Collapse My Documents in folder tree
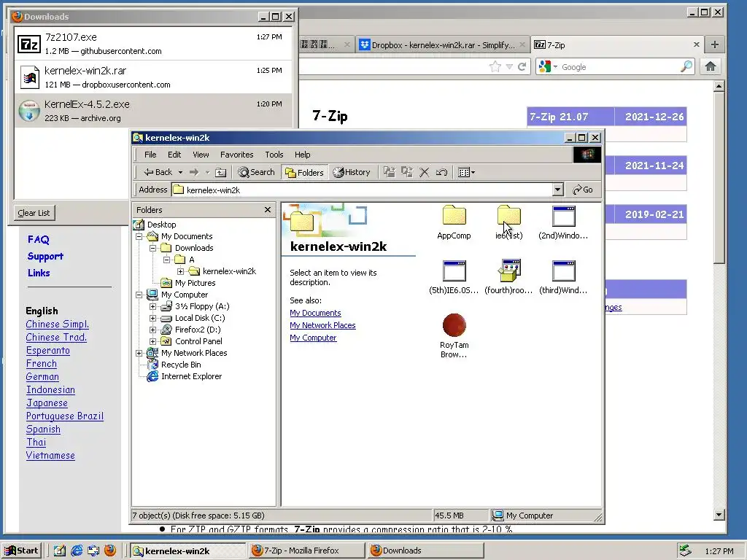 [139, 236]
